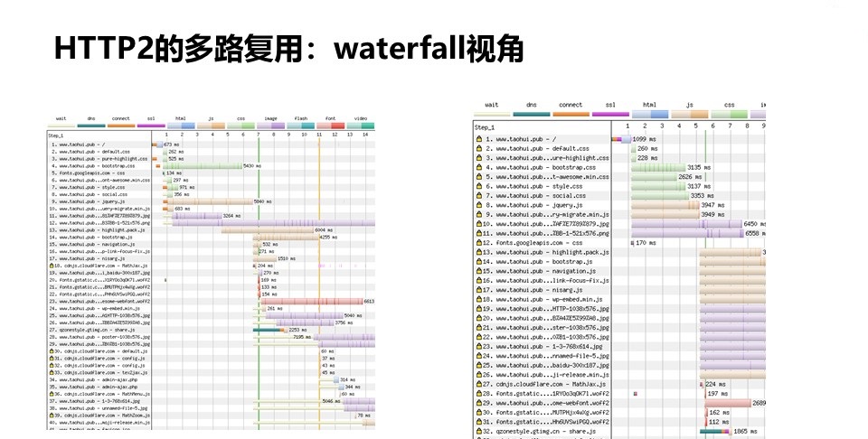Click the font legend swatch in left waterfall
This screenshot has width=868, height=439.
(x=331, y=126)
